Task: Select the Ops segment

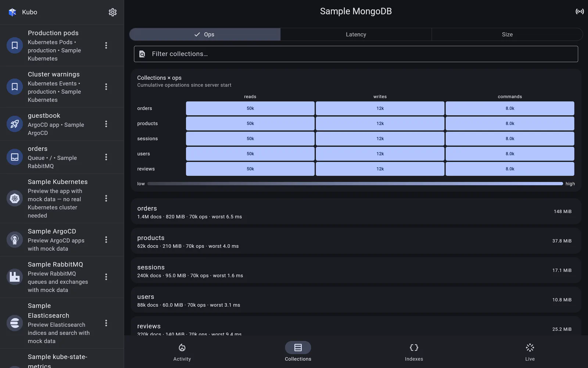Action: [x=205, y=34]
